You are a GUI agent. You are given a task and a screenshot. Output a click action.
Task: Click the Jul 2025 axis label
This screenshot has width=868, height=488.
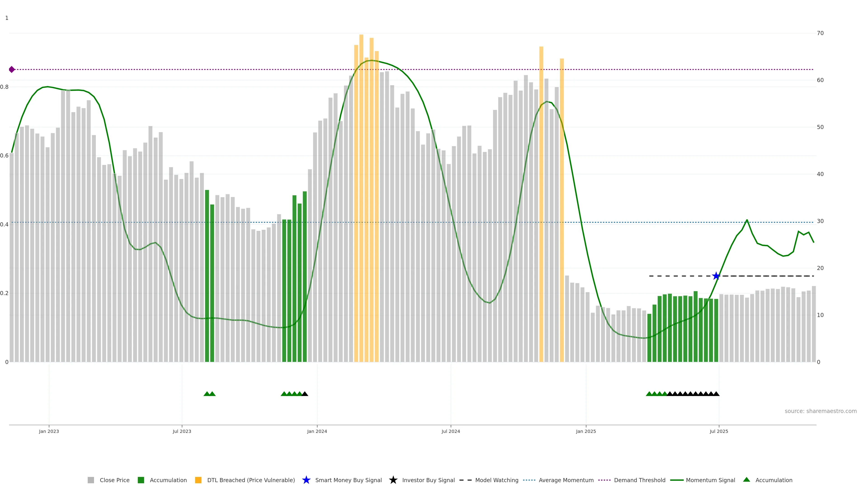coord(719,432)
